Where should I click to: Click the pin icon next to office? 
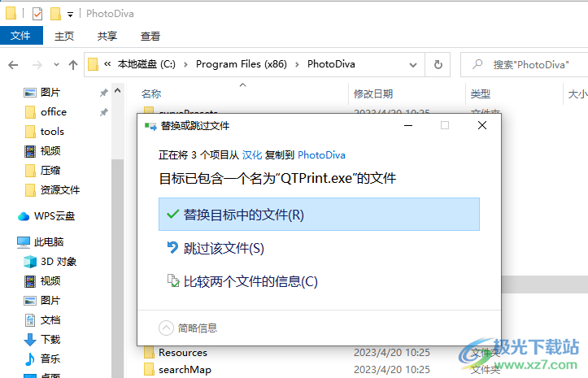(x=104, y=112)
